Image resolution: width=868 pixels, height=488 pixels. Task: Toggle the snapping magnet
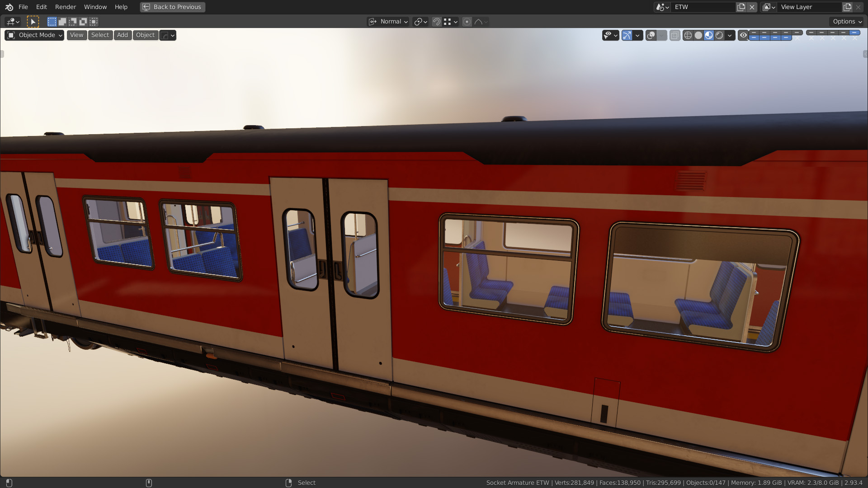(x=436, y=21)
